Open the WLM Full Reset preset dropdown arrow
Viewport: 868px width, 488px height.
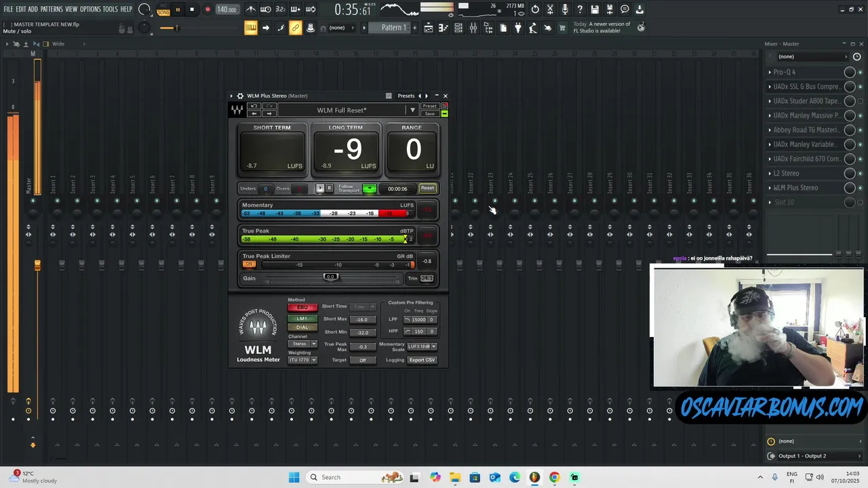tap(412, 110)
